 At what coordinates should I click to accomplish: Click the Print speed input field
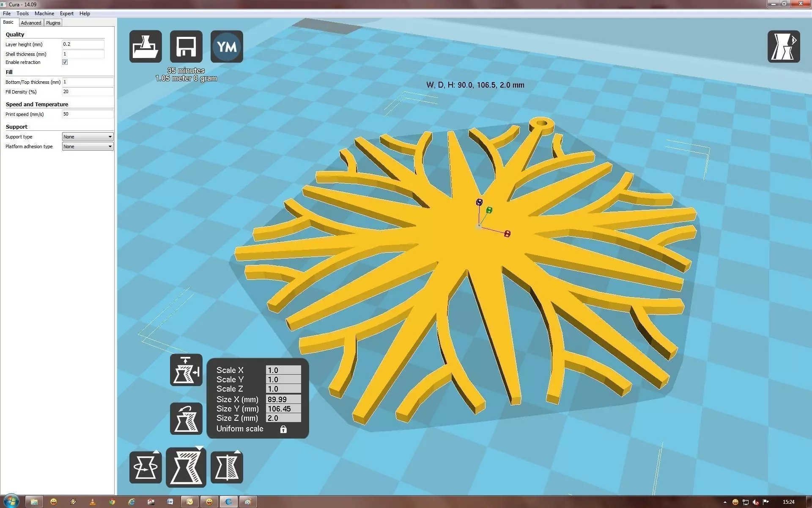[x=88, y=114]
